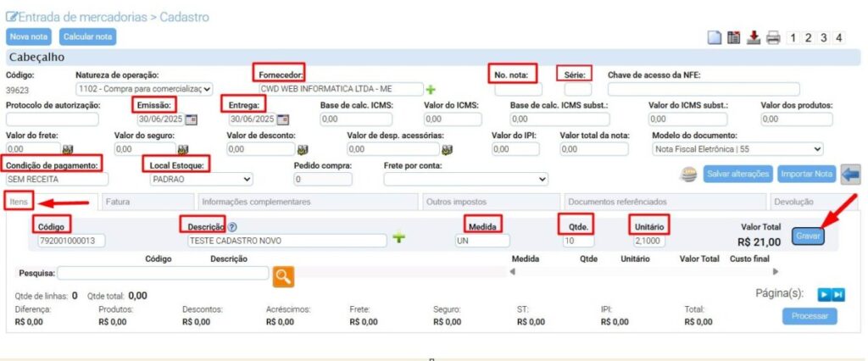868x361 pixels.
Task: Open the Emissão date calendar picker
Action: pyautogui.click(x=192, y=119)
